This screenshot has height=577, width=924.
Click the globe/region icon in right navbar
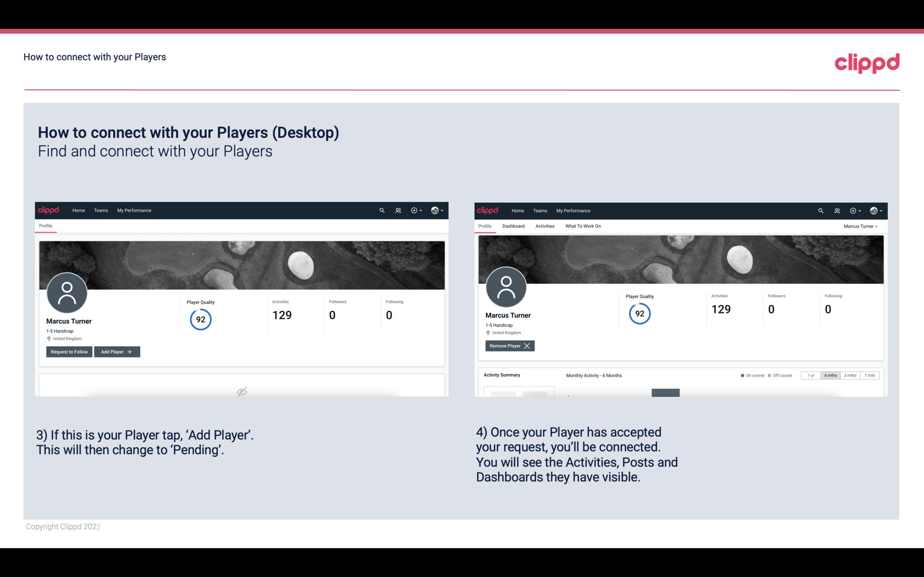point(872,210)
